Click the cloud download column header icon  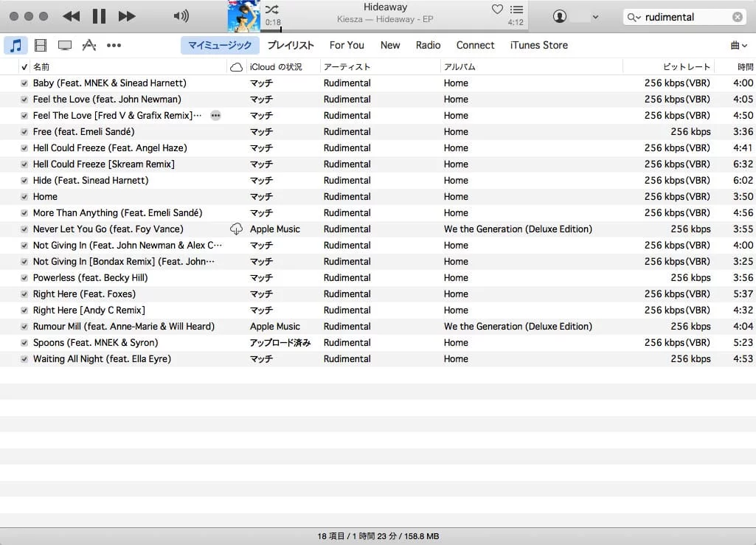coord(236,67)
